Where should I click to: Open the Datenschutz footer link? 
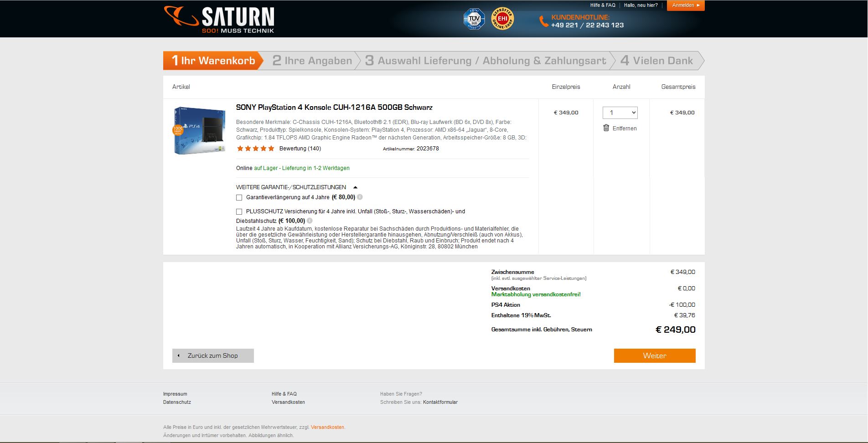click(177, 402)
